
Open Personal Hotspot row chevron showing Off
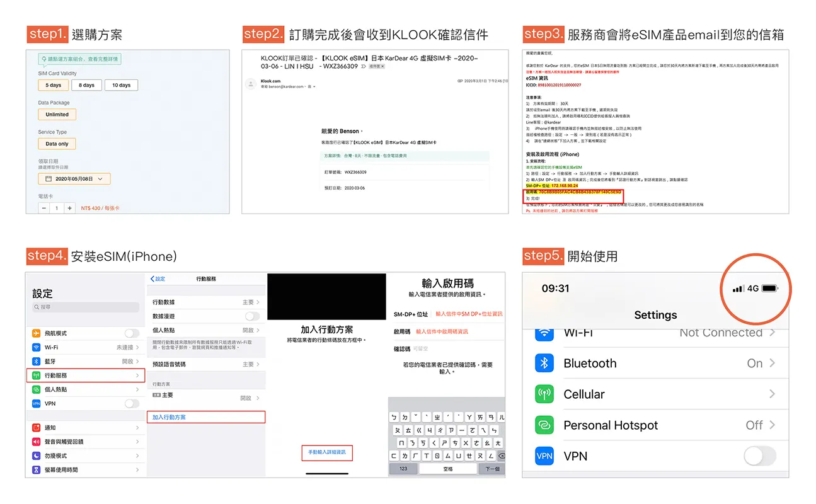(773, 425)
